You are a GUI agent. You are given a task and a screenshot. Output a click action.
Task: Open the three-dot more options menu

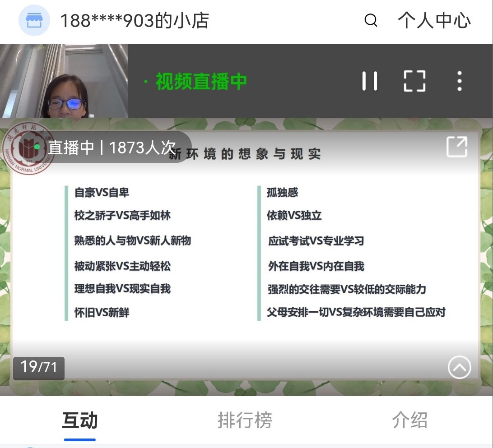[459, 80]
